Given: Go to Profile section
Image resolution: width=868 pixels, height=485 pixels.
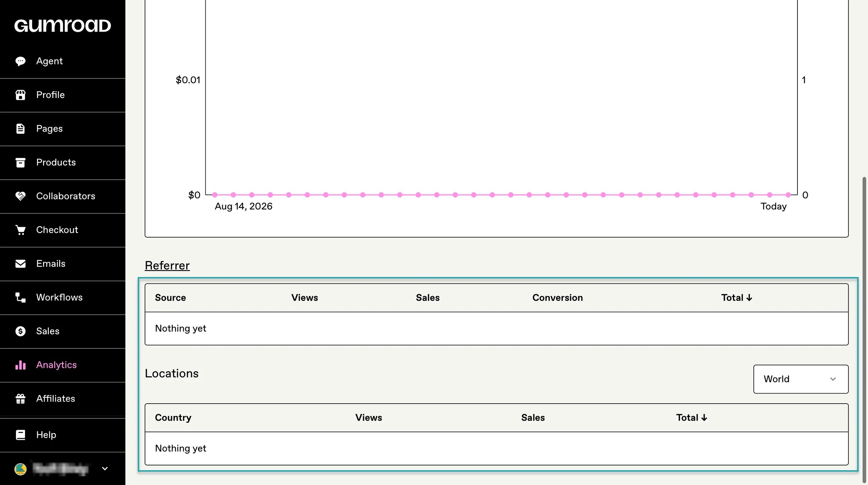Looking at the screenshot, I should point(63,95).
